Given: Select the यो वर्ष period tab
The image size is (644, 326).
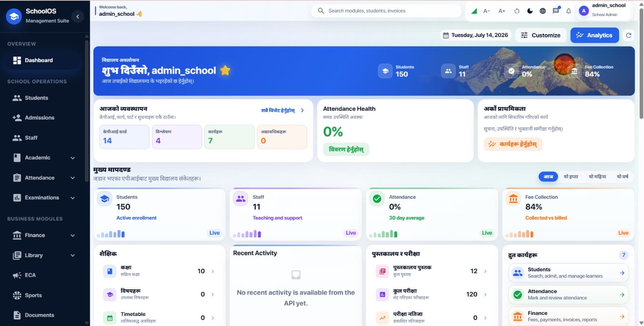Looking at the screenshot, I should (623, 177).
